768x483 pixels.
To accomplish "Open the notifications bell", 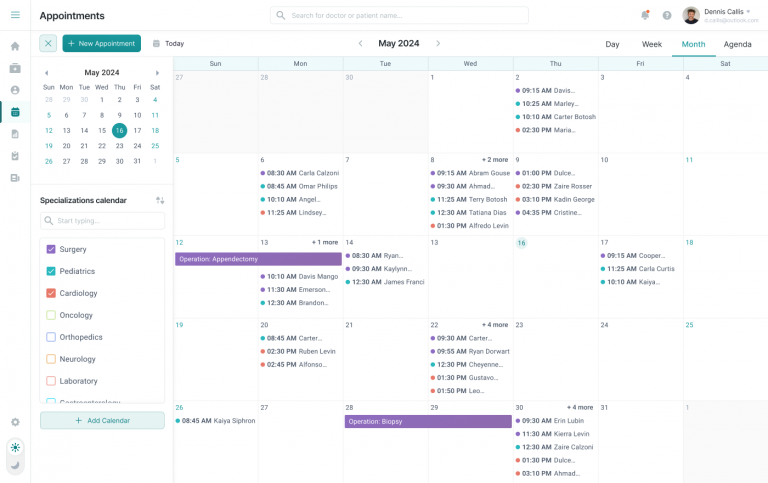I will pyautogui.click(x=645, y=15).
